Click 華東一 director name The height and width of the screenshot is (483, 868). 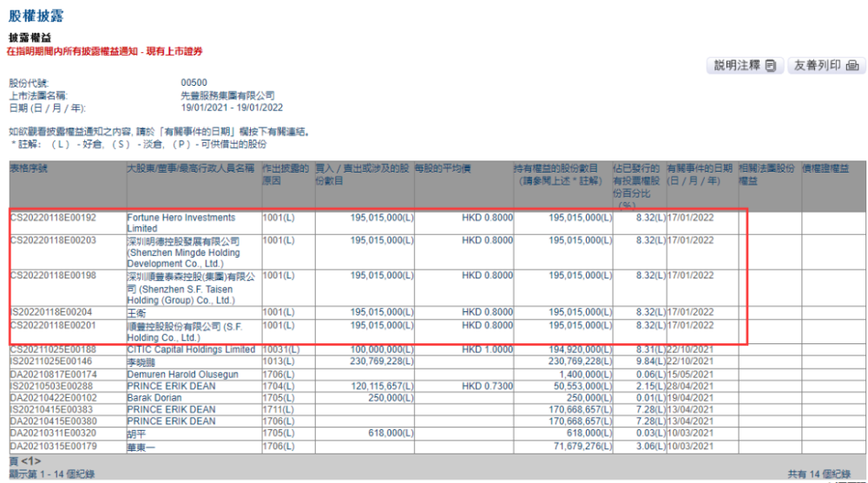(141, 447)
